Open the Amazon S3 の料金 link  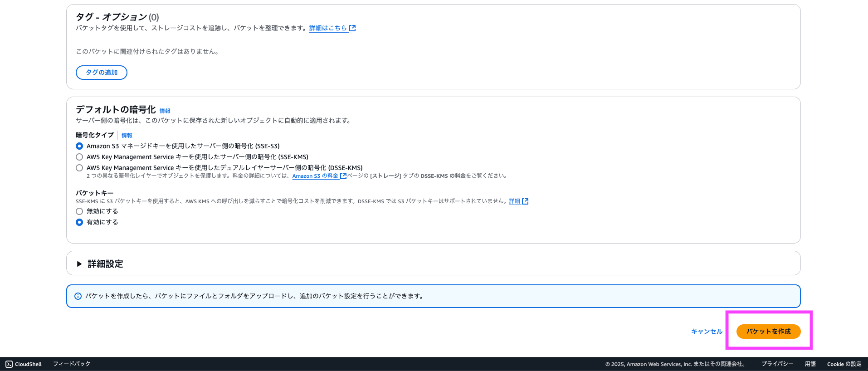pyautogui.click(x=315, y=176)
